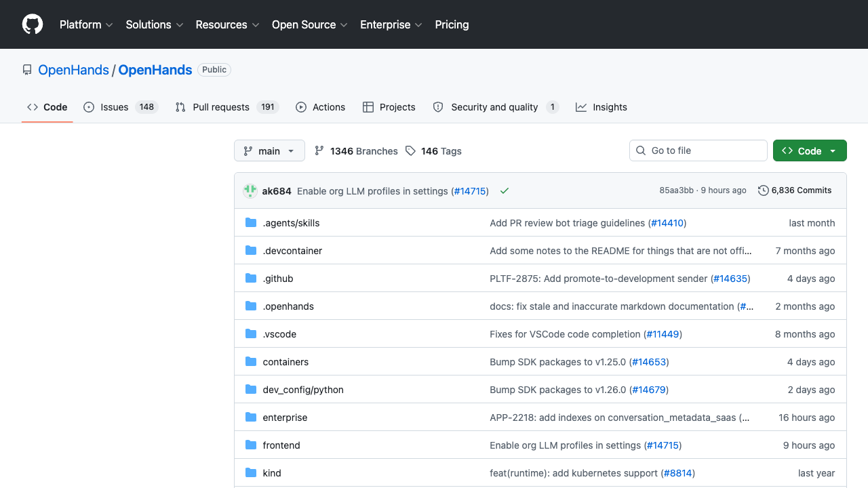Click the enterprise folder icon

[x=251, y=418]
